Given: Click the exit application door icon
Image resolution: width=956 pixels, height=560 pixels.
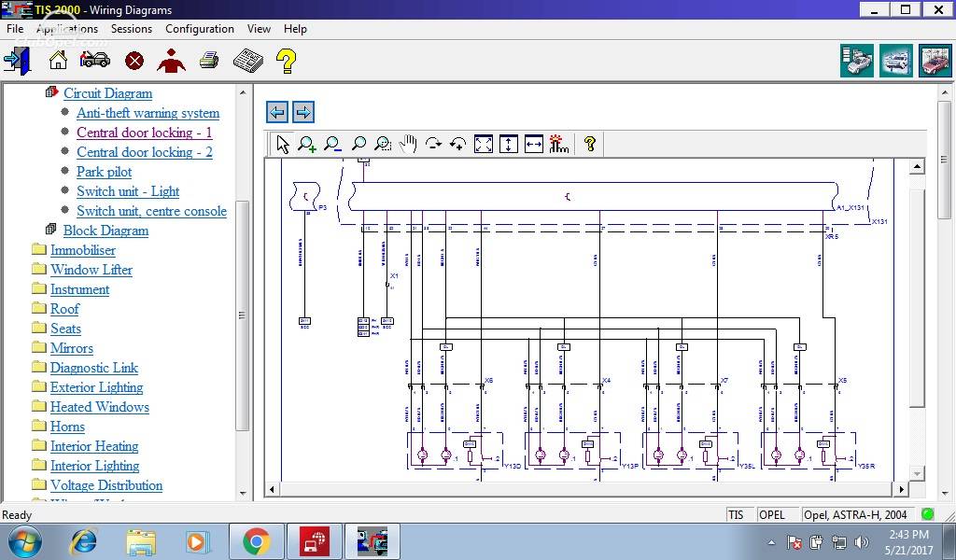Looking at the screenshot, I should point(18,61).
